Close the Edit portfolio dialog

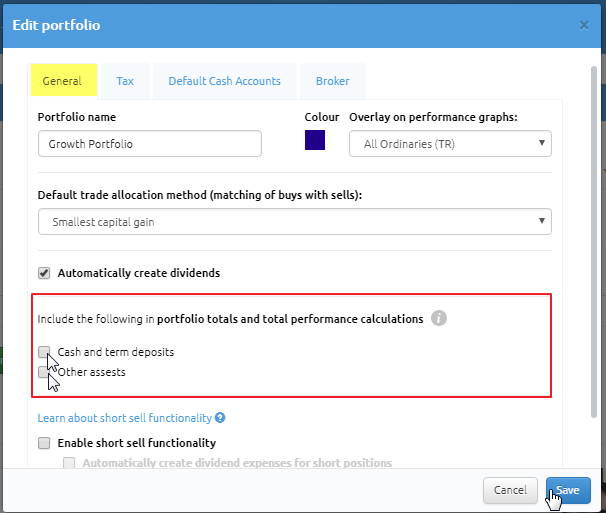584,26
